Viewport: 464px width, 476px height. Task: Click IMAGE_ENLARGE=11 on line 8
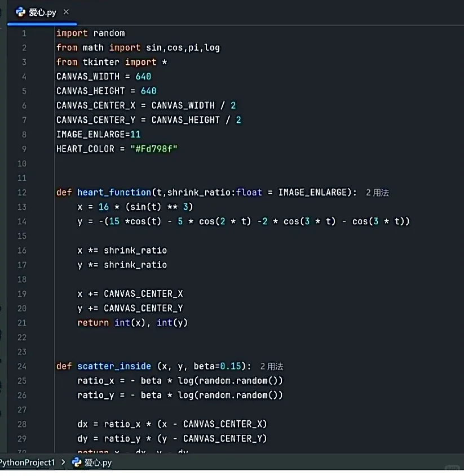click(x=99, y=135)
